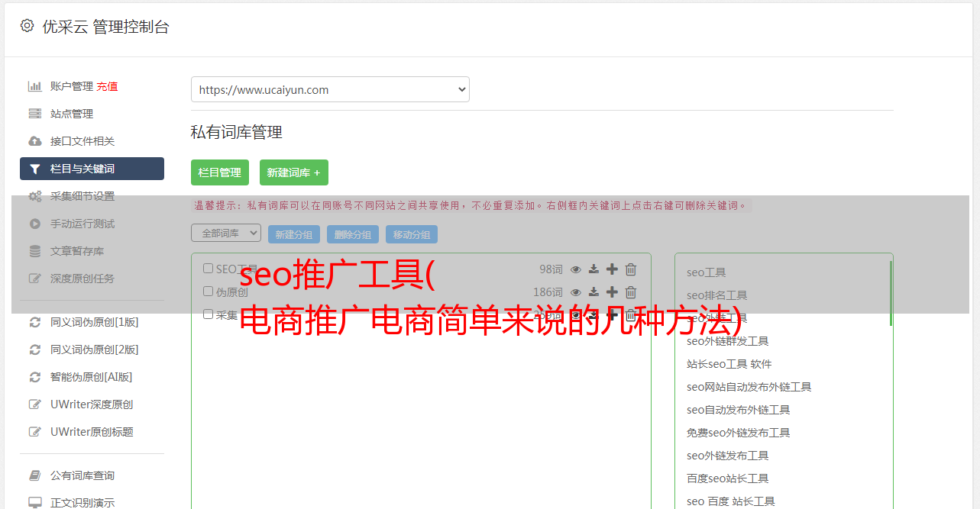Click the trash icon on 伪原创 row
This screenshot has height=509, width=980.
pos(631,292)
